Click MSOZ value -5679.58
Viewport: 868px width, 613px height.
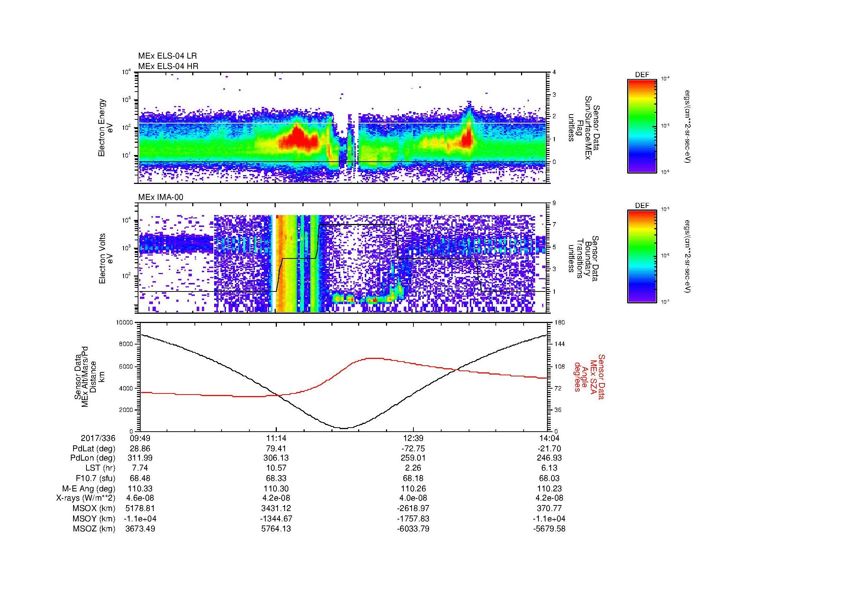(549, 529)
